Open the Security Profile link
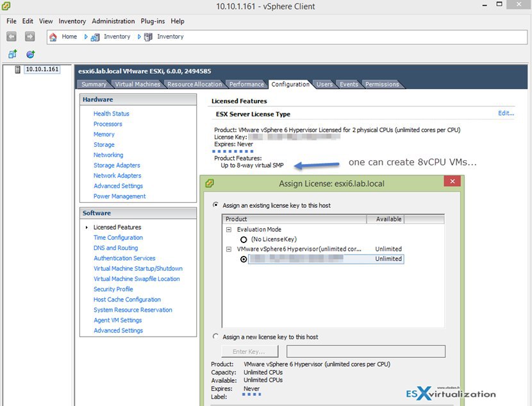Viewport: 532px width, 406px height. click(113, 289)
